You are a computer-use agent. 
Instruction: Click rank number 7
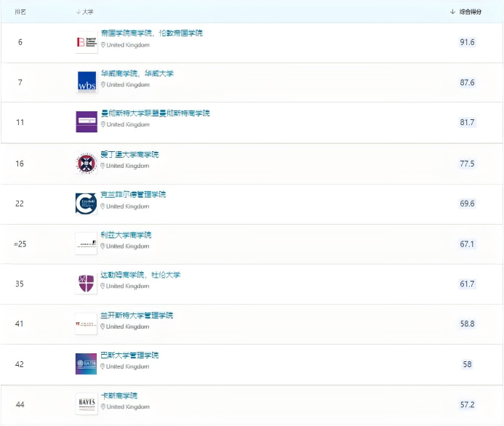(20, 82)
